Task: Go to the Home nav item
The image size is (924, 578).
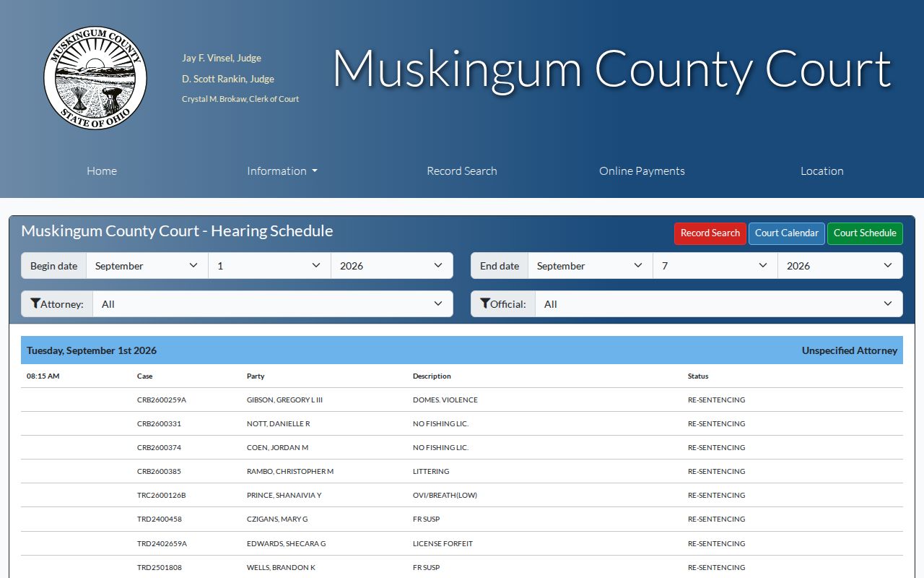Action: click(102, 171)
